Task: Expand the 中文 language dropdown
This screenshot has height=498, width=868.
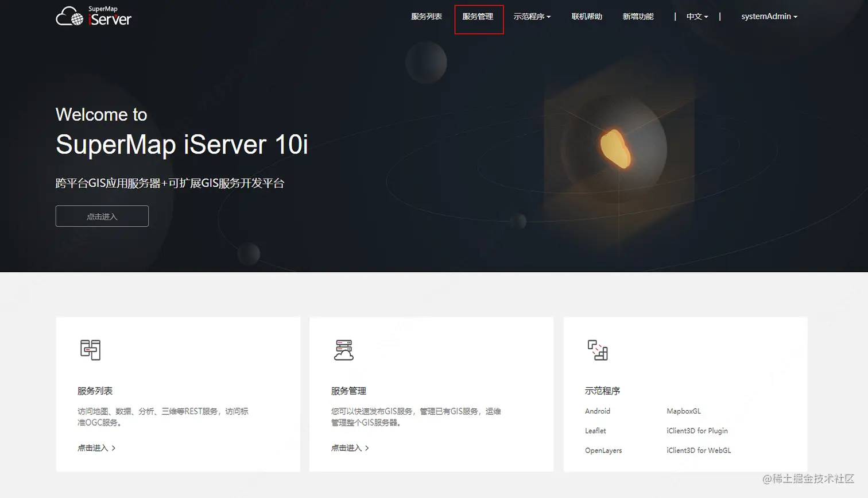Action: point(697,17)
